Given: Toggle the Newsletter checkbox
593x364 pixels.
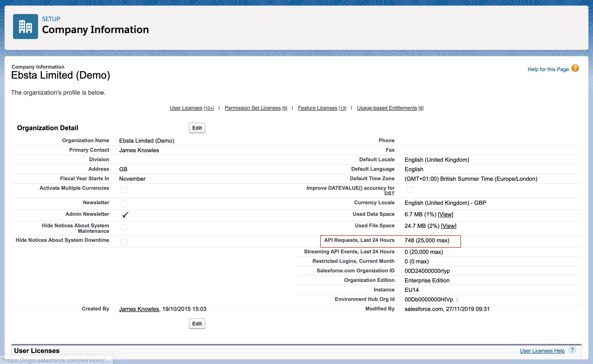Looking at the screenshot, I should click(124, 204).
